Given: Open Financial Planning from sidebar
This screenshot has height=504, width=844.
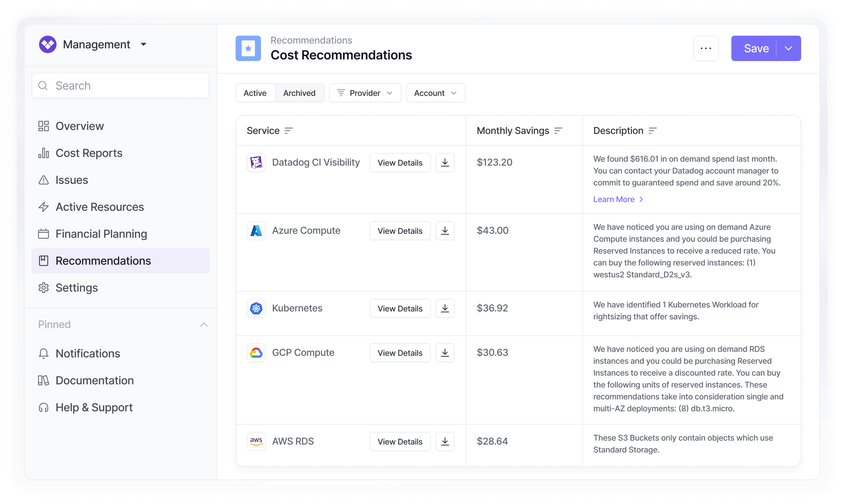Looking at the screenshot, I should (101, 234).
